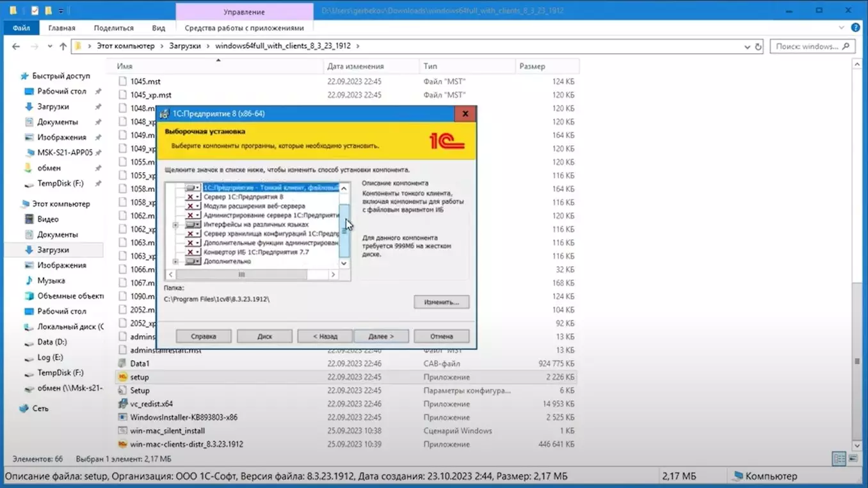Go back with the < Назад button
Image resolution: width=868 pixels, height=488 pixels.
[x=325, y=336]
